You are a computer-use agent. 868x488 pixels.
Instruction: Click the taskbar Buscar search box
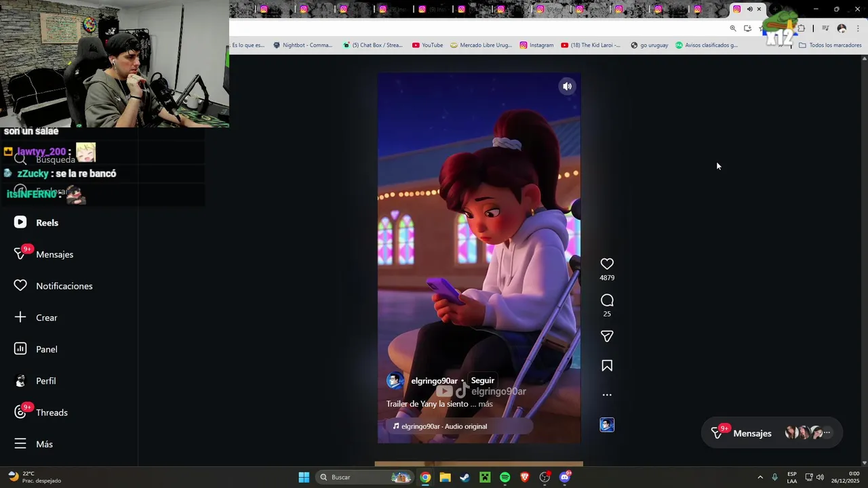[x=364, y=477]
